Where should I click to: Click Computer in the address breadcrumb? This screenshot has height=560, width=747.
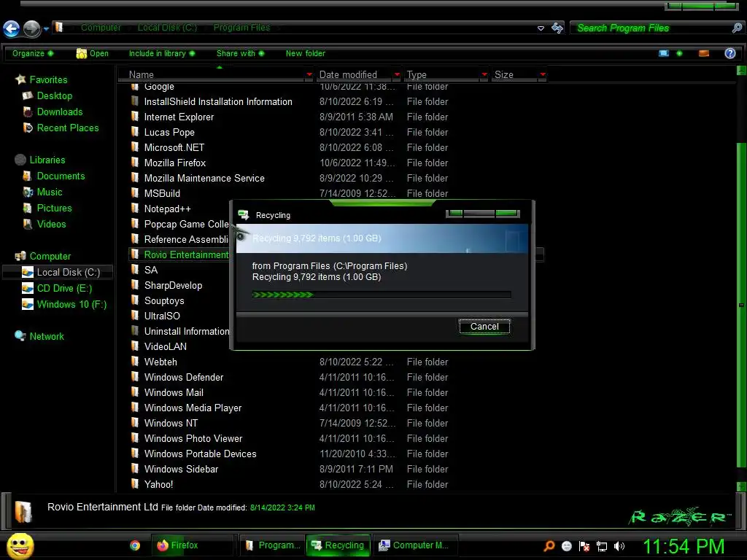[101, 28]
